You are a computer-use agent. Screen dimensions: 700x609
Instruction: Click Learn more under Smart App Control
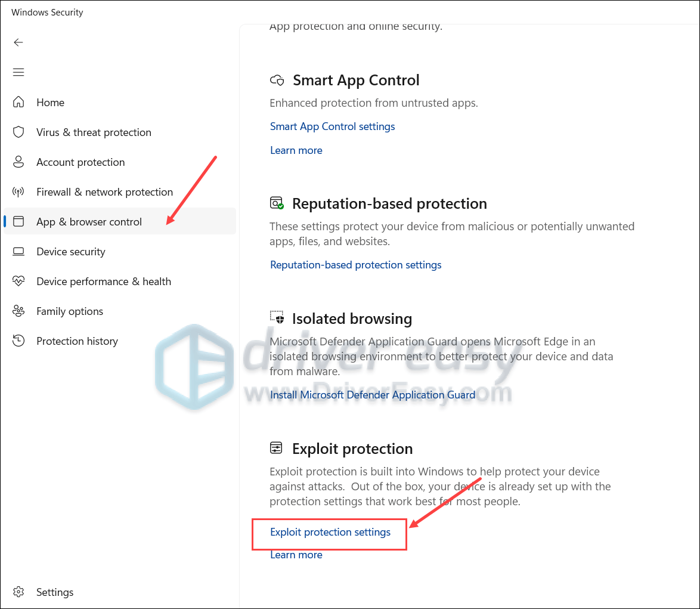296,150
